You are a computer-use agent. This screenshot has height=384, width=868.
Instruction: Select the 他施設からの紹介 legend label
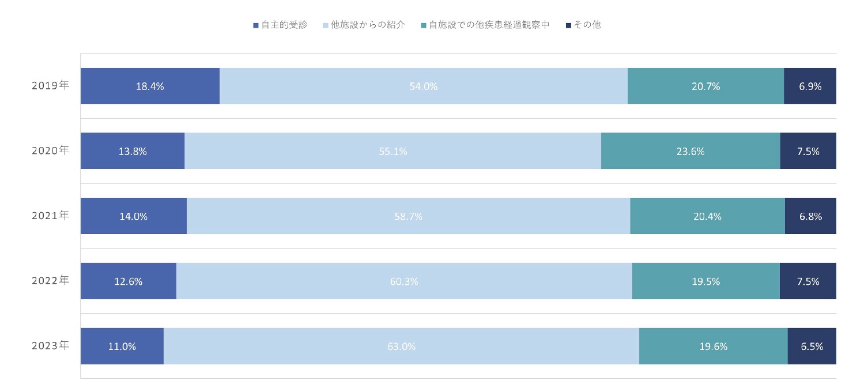(x=368, y=25)
